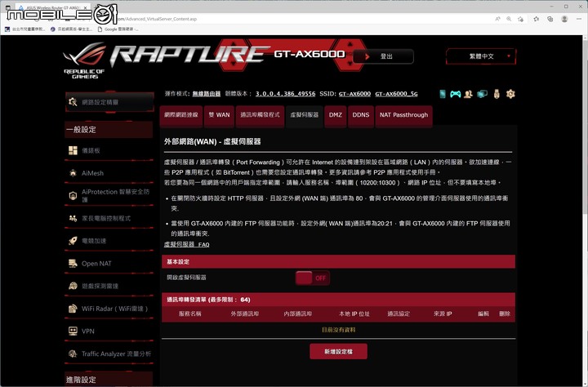Viewport: 588px width, 387px height.
Task: Close the ASUS Wireless Router browser tab
Action: tap(86, 7)
